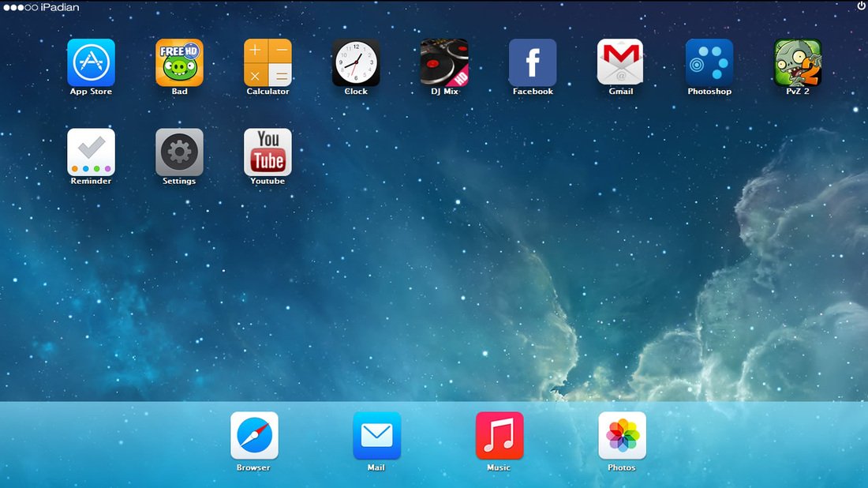Open the Settings app
The width and height of the screenshot is (868, 488).
coord(179,151)
